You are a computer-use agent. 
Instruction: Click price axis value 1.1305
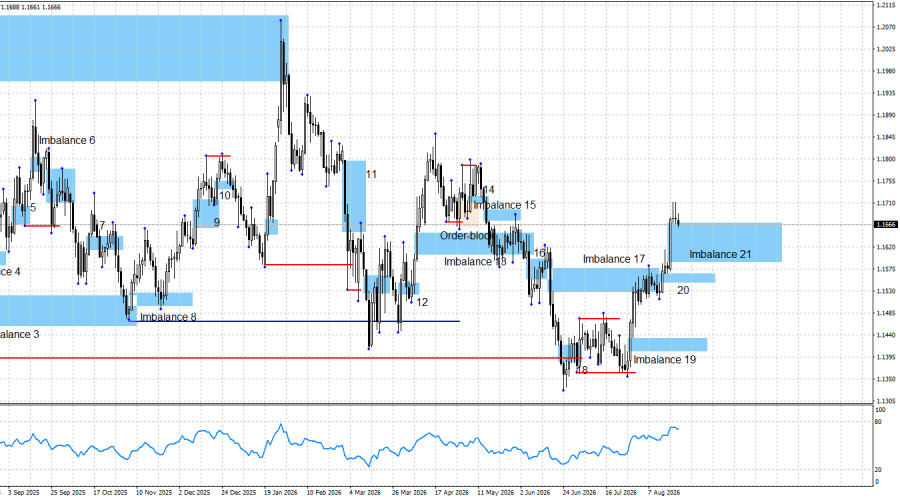(x=886, y=401)
